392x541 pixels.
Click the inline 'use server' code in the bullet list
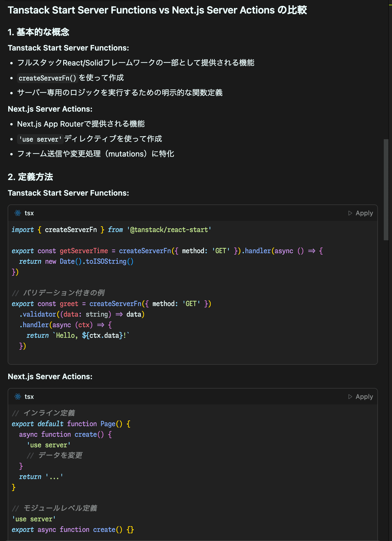pos(40,139)
